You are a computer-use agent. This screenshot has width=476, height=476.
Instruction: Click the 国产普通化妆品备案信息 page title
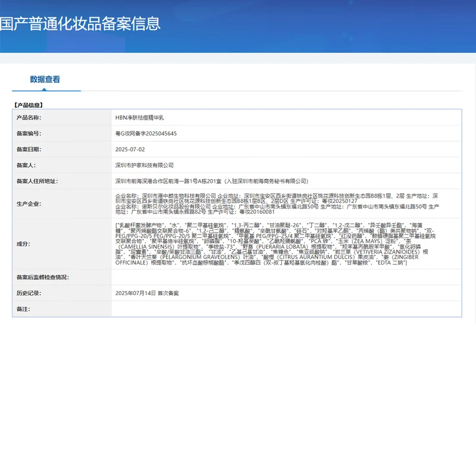pos(80,24)
